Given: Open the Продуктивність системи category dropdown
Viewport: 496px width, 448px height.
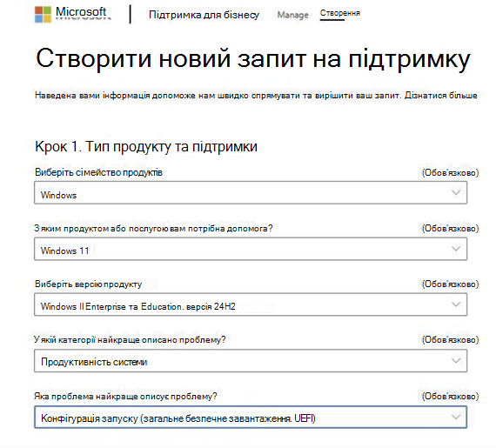Looking at the screenshot, I should [251, 360].
